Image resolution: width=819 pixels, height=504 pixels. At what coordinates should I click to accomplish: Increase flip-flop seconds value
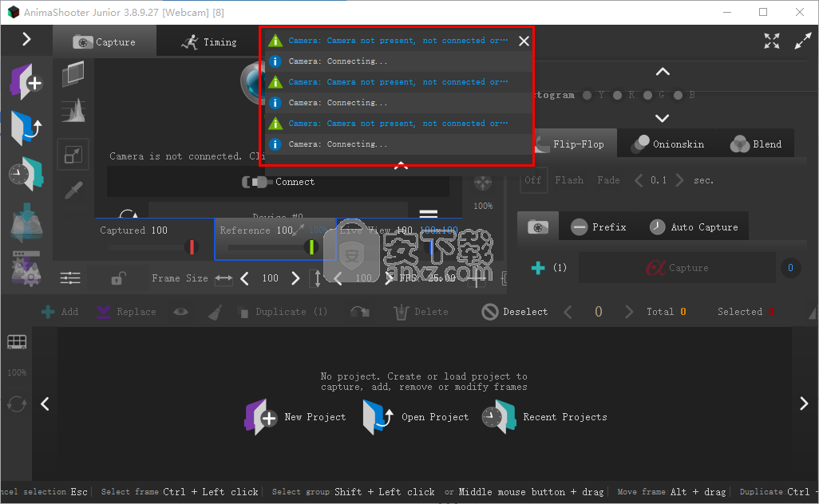coord(679,180)
